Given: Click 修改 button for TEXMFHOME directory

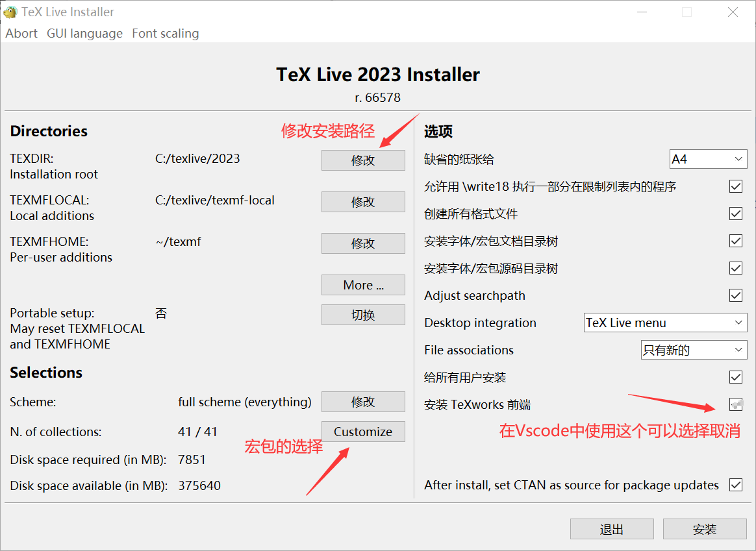Looking at the screenshot, I should [363, 243].
